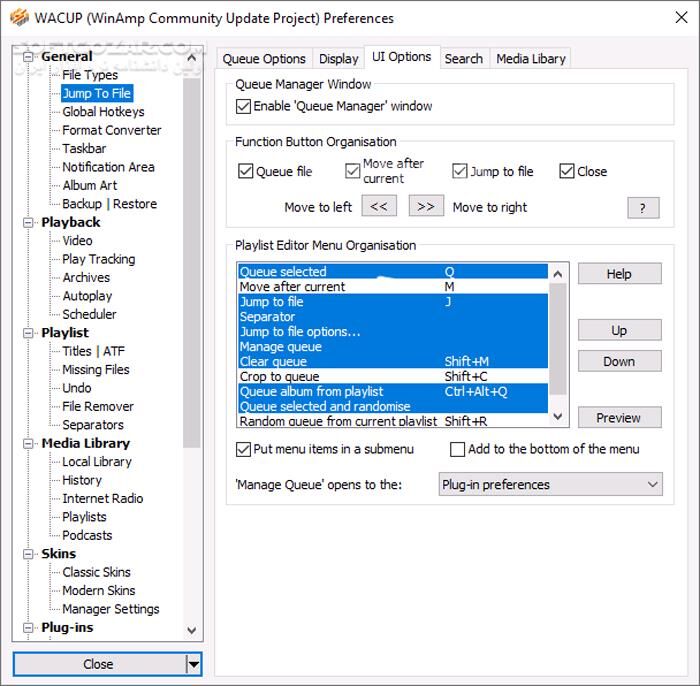Click the question mark help button
This screenshot has height=686, width=700.
click(642, 207)
